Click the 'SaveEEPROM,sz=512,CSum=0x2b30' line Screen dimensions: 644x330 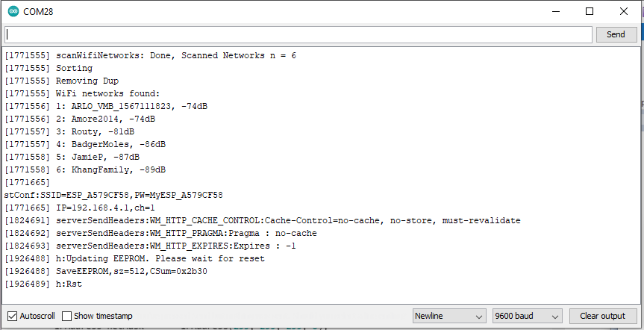(106, 272)
